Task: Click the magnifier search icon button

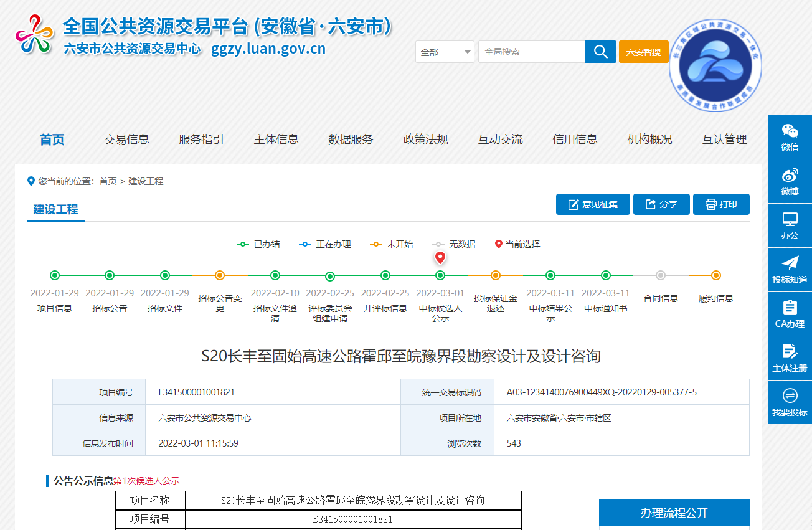Action: click(x=600, y=52)
